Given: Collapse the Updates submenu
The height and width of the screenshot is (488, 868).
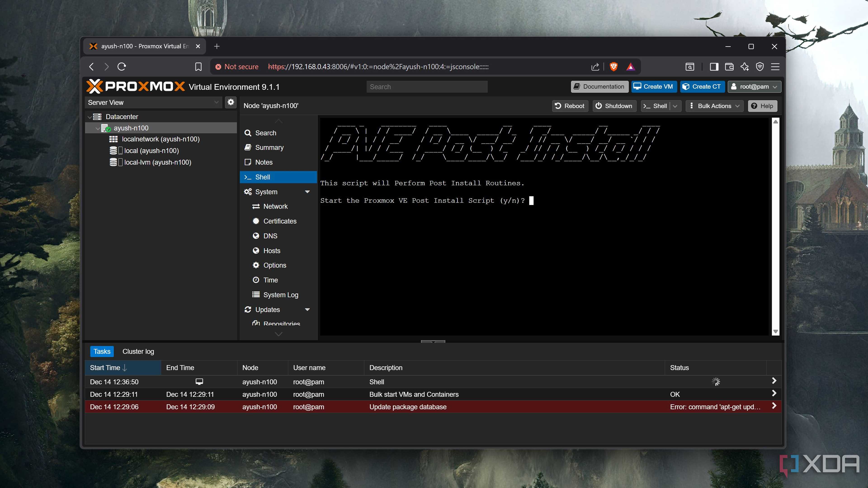Looking at the screenshot, I should pos(307,310).
